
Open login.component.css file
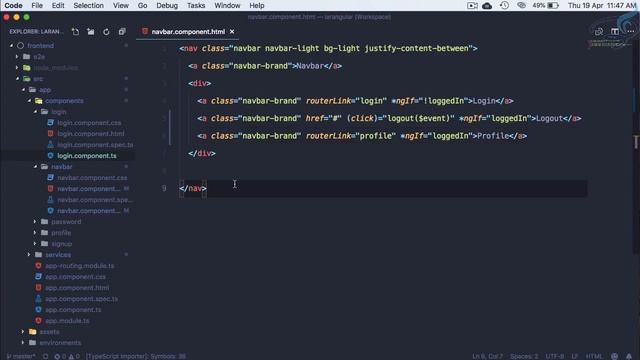click(x=89, y=123)
